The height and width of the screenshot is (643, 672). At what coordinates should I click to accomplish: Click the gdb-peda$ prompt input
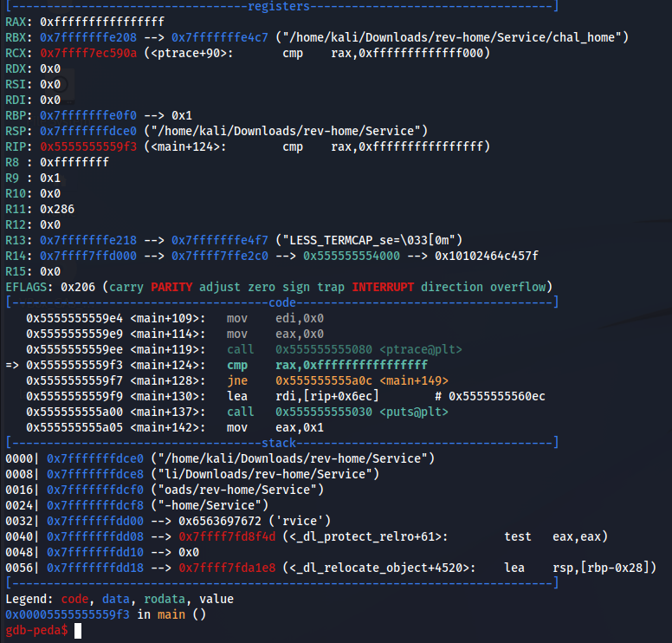78,630
